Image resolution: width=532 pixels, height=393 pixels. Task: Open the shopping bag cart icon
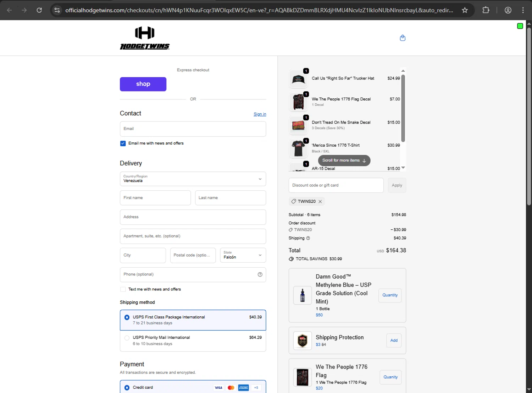tap(403, 38)
